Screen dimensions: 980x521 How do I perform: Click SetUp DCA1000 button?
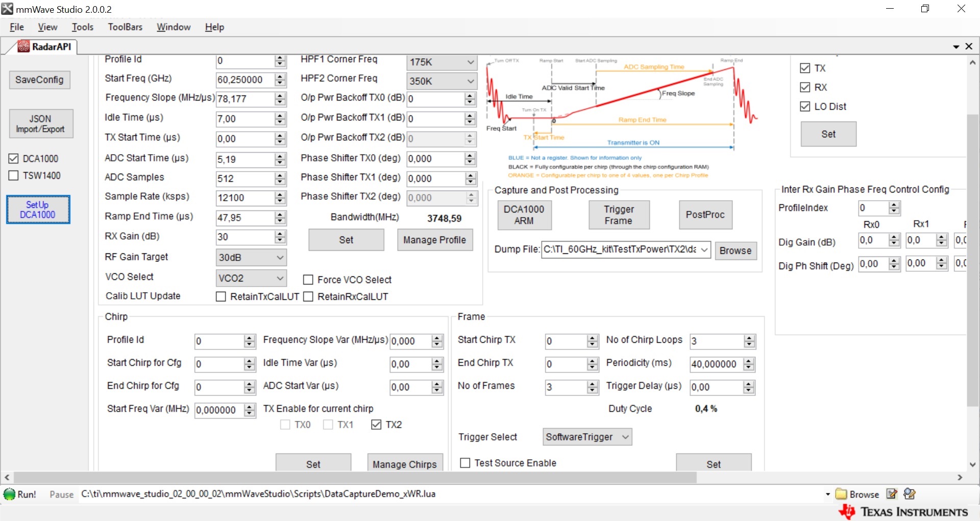(x=38, y=209)
